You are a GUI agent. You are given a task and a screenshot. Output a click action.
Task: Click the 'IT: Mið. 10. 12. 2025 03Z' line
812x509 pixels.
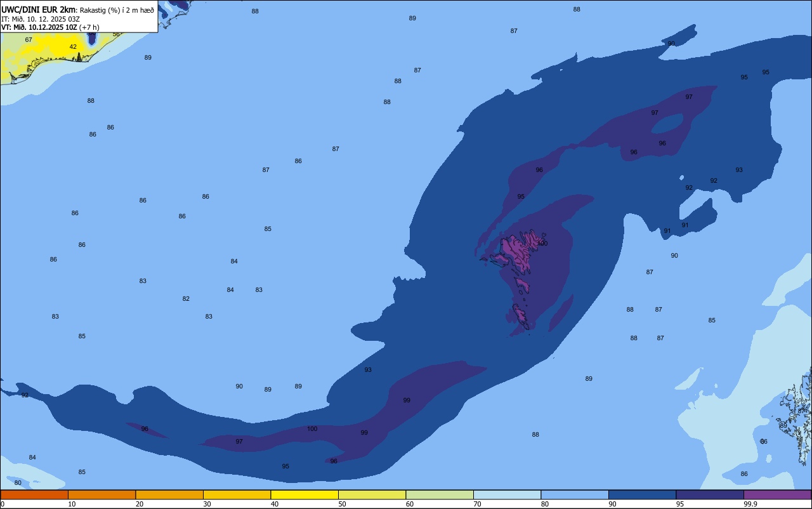[x=40, y=19]
